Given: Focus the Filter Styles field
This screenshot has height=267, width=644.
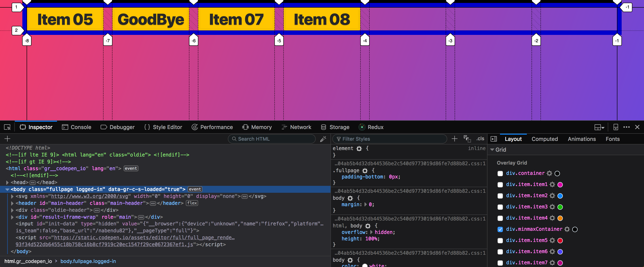Looking at the screenshot, I should click(390, 139).
